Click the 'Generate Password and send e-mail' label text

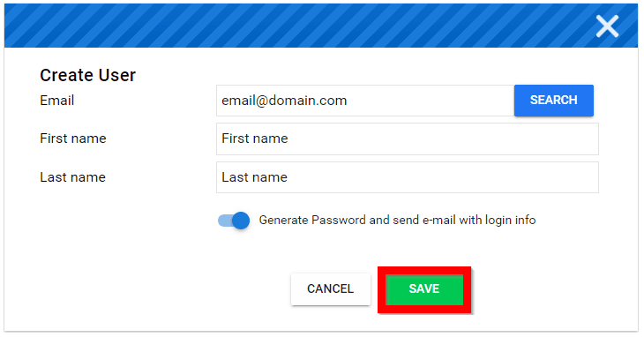click(397, 220)
